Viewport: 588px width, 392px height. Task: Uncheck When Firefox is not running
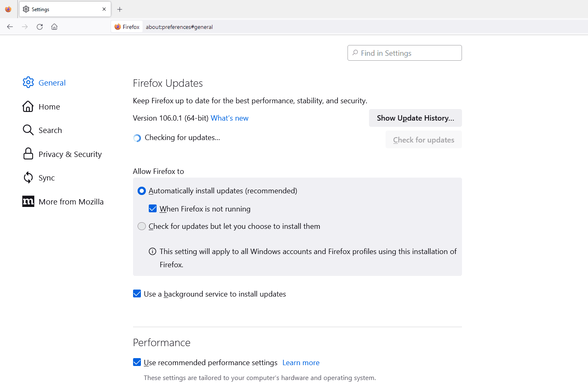coord(153,209)
